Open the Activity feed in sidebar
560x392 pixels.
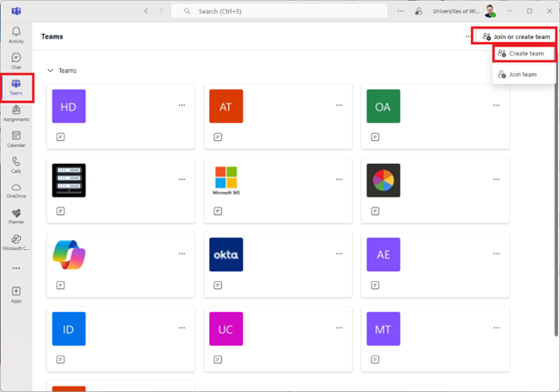coord(16,35)
